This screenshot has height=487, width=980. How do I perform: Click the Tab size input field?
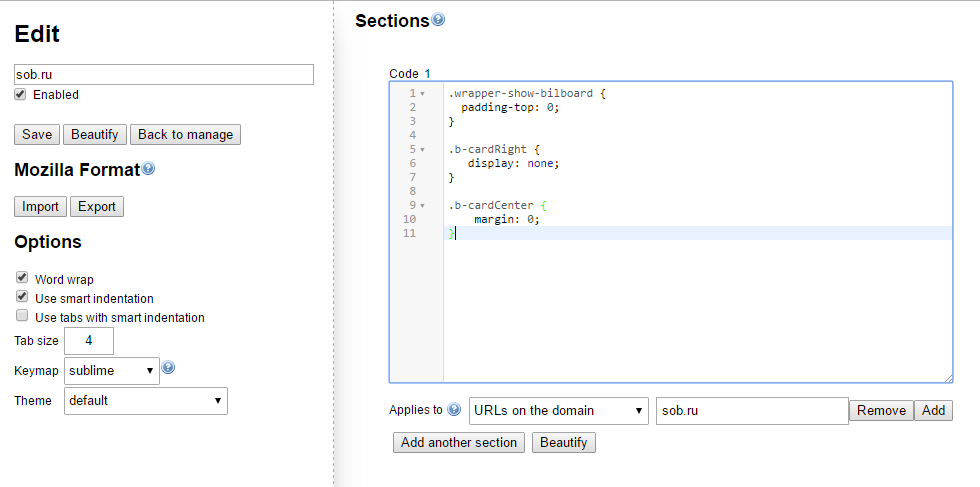point(91,340)
